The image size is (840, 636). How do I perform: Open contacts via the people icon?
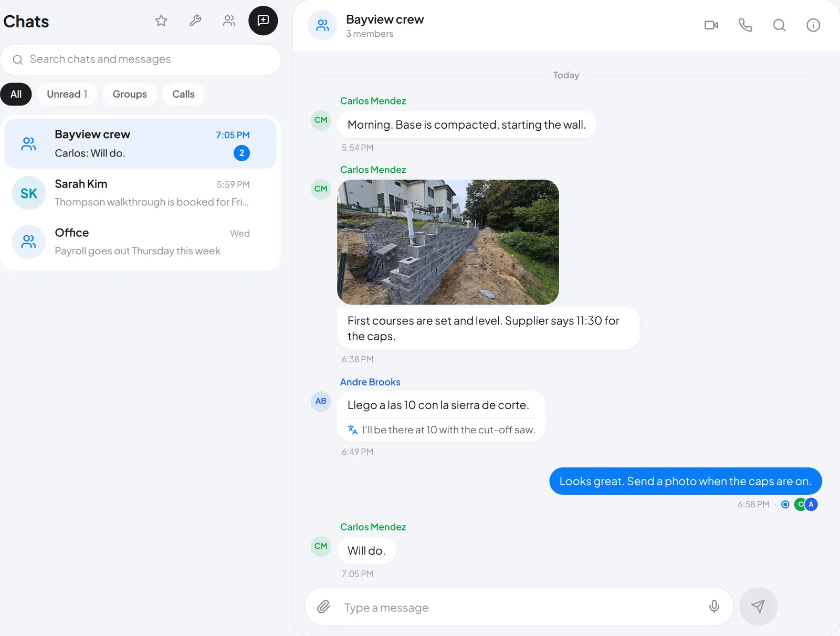pos(229,20)
